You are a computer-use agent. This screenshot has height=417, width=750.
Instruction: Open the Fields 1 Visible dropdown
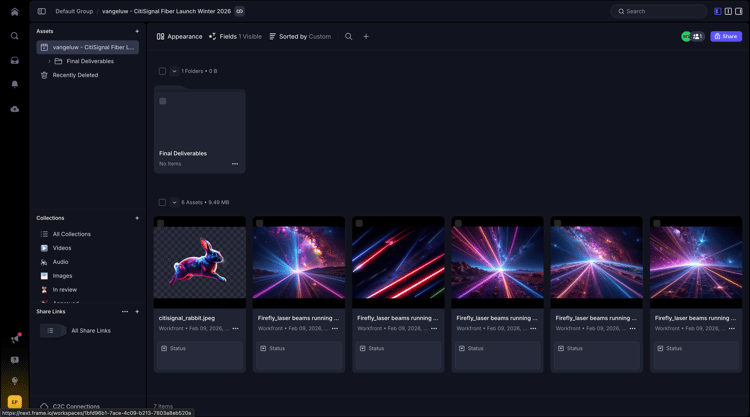tap(235, 36)
